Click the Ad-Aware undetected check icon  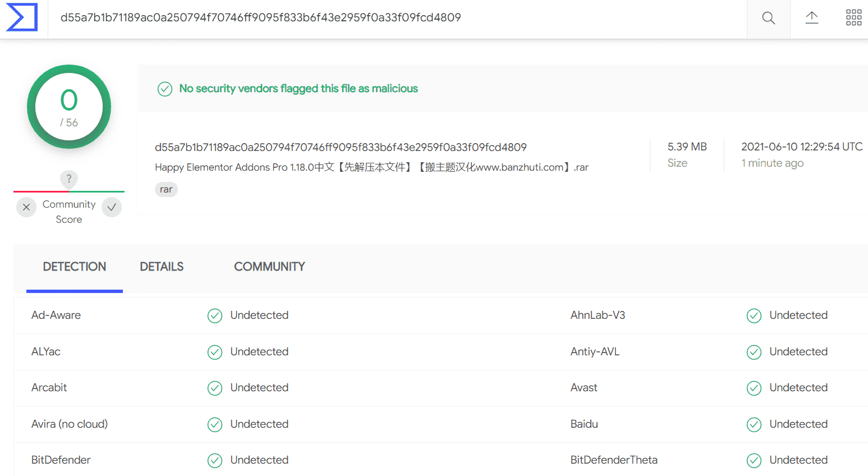click(215, 316)
